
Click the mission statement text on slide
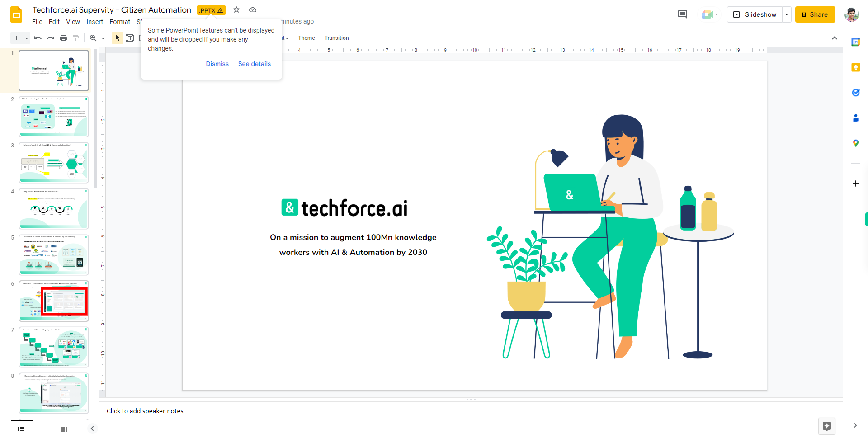[353, 245]
